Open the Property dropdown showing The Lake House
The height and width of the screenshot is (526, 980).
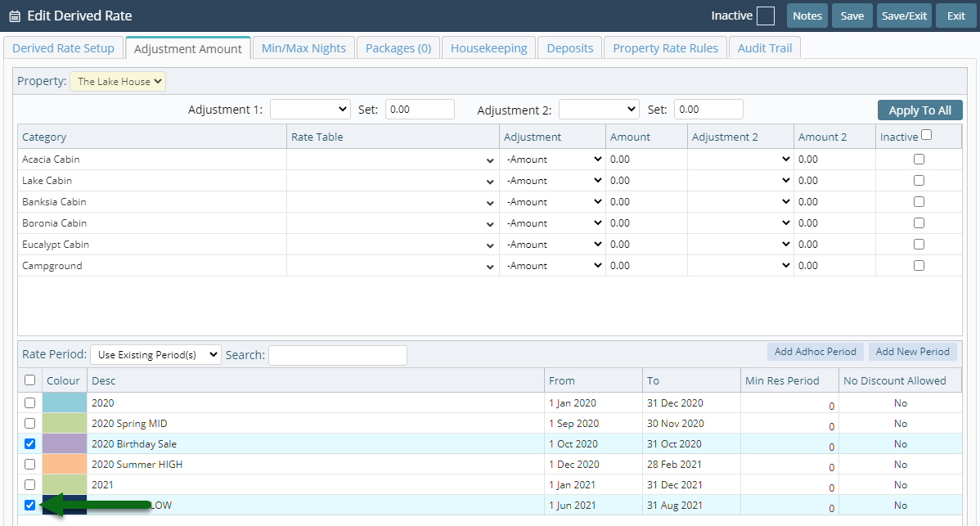[118, 81]
